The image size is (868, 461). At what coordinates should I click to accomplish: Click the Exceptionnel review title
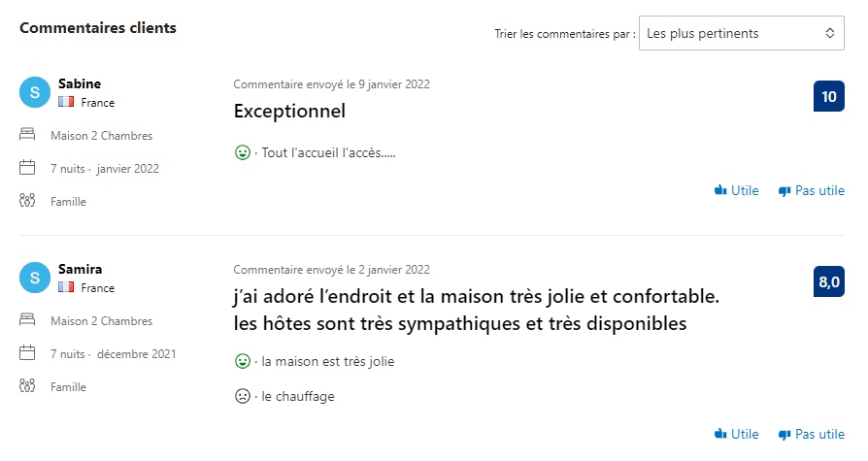(x=289, y=112)
